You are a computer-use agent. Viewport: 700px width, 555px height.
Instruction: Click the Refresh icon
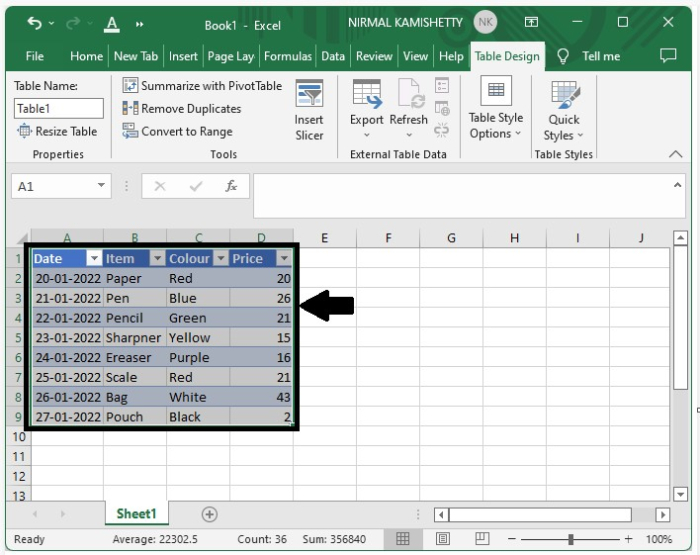[411, 94]
